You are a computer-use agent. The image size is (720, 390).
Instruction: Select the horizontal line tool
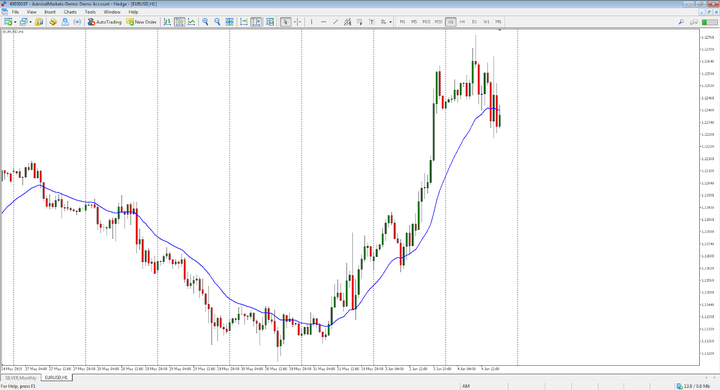323,22
